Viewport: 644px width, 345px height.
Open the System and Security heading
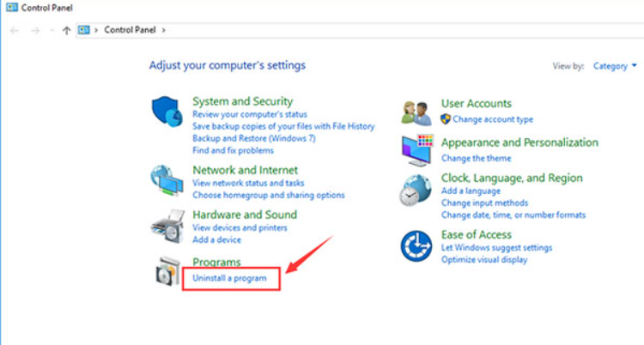tap(242, 101)
